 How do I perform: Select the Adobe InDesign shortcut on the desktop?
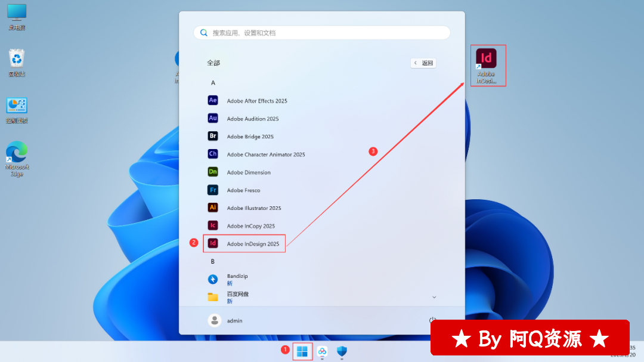tap(487, 66)
